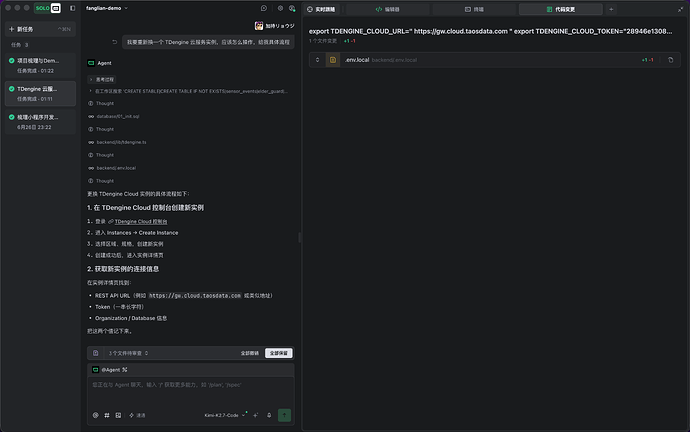
Task: Open the user account icon with green dot
Action: tap(292, 8)
